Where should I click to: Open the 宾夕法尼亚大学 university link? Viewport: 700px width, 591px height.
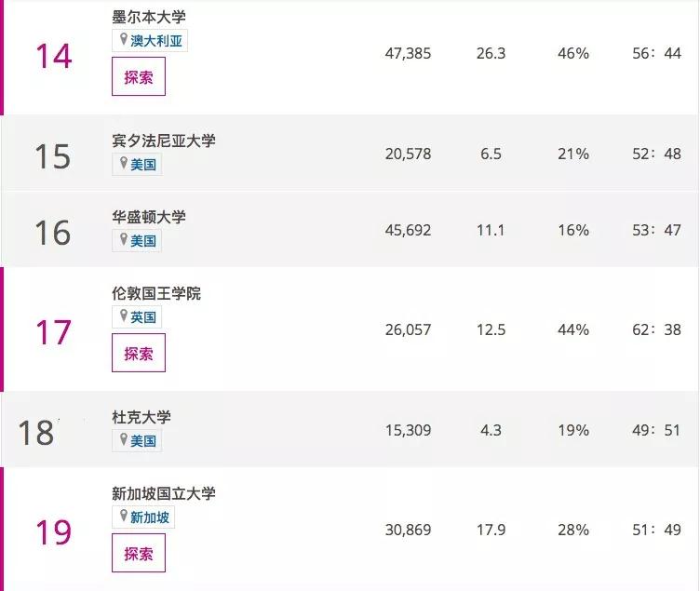[164, 141]
